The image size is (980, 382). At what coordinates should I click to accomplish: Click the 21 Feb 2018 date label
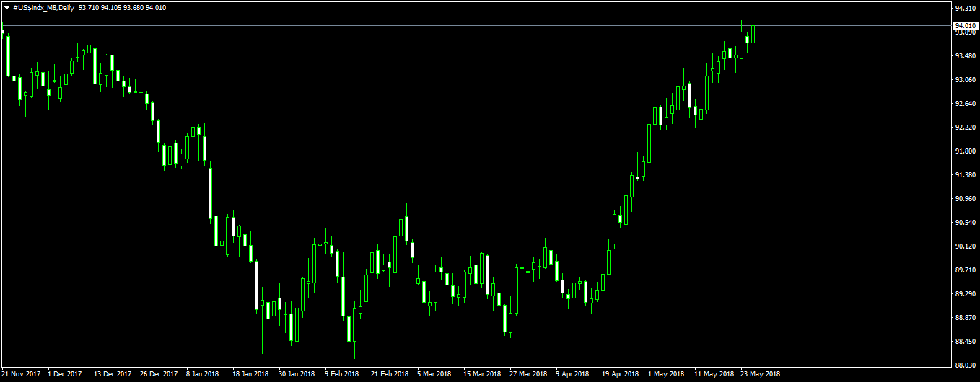point(389,374)
